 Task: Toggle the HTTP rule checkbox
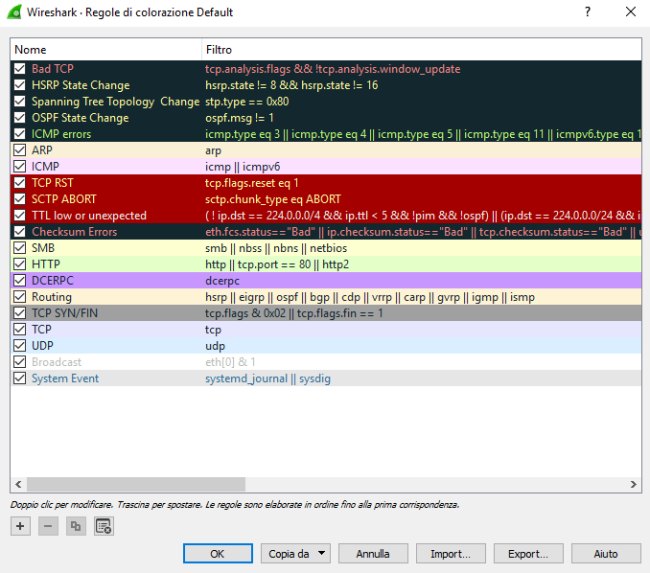20,264
